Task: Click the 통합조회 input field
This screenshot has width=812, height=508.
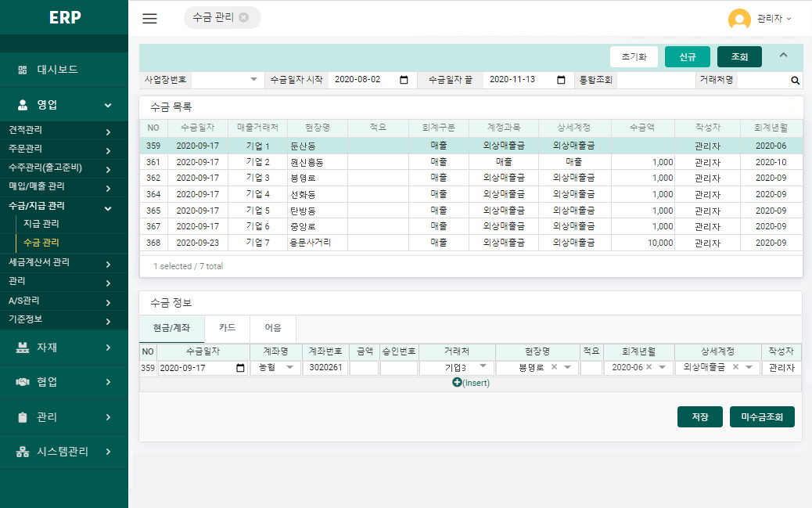Action: pyautogui.click(x=655, y=80)
